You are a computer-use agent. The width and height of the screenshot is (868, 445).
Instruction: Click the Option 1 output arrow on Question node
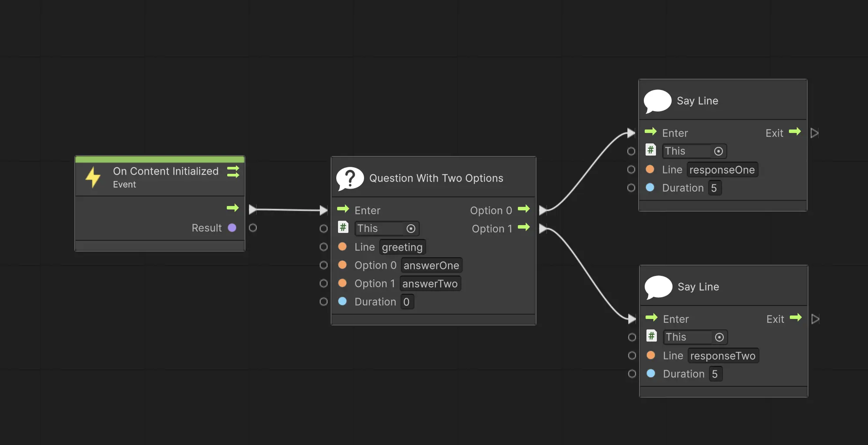524,228
